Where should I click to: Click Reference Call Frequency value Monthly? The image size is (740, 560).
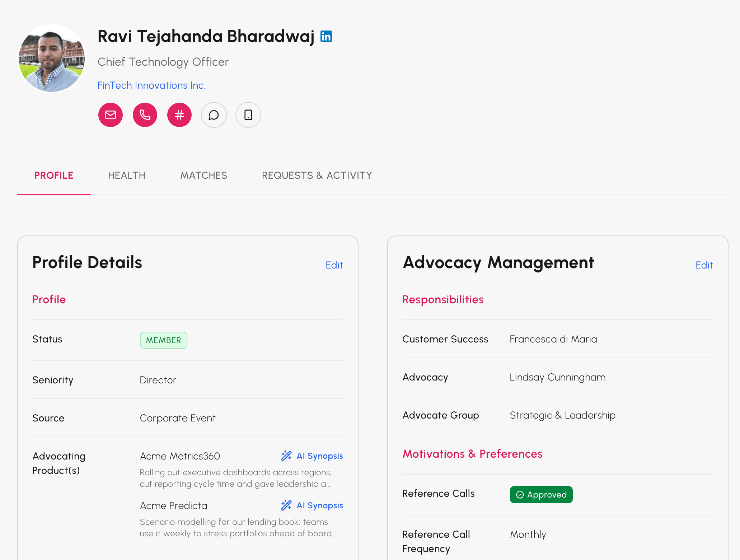[528, 535]
